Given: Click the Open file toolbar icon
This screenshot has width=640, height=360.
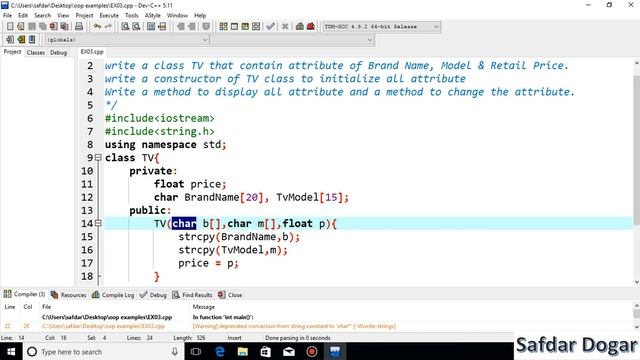Looking at the screenshot, I should [x=21, y=27].
